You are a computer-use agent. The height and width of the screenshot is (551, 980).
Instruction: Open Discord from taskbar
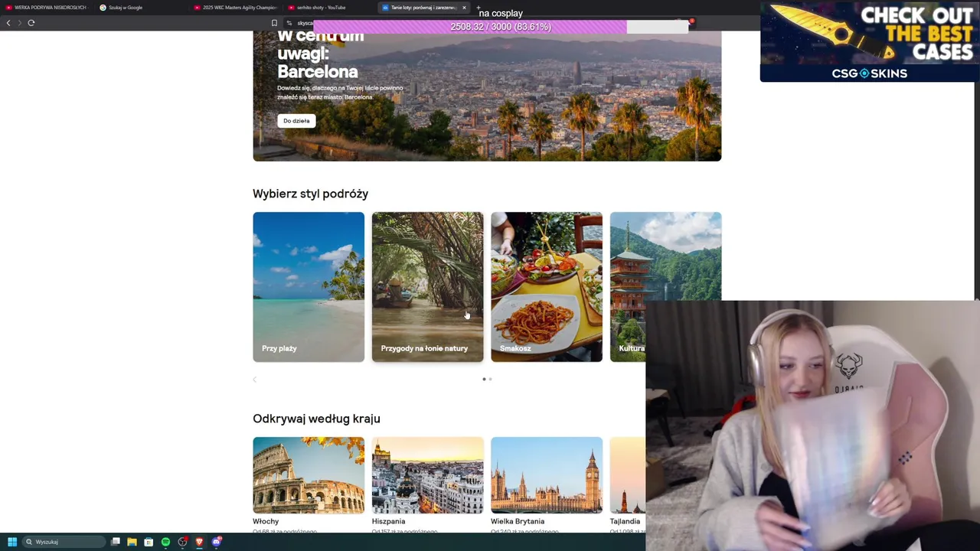click(x=217, y=542)
